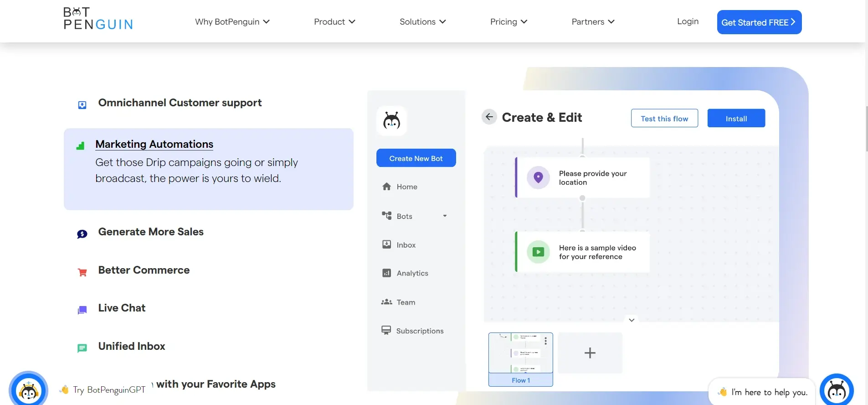
Task: Select the Unified Inbox item
Action: click(x=132, y=346)
